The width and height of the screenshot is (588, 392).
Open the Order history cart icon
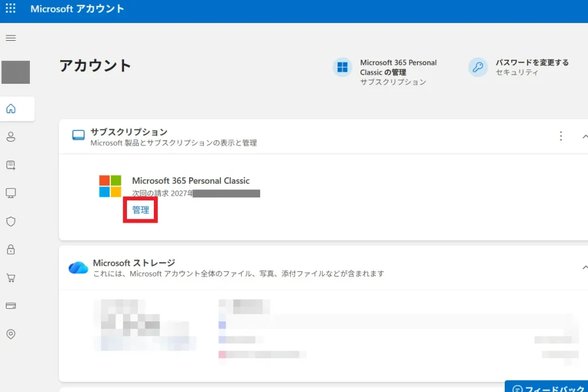click(11, 278)
